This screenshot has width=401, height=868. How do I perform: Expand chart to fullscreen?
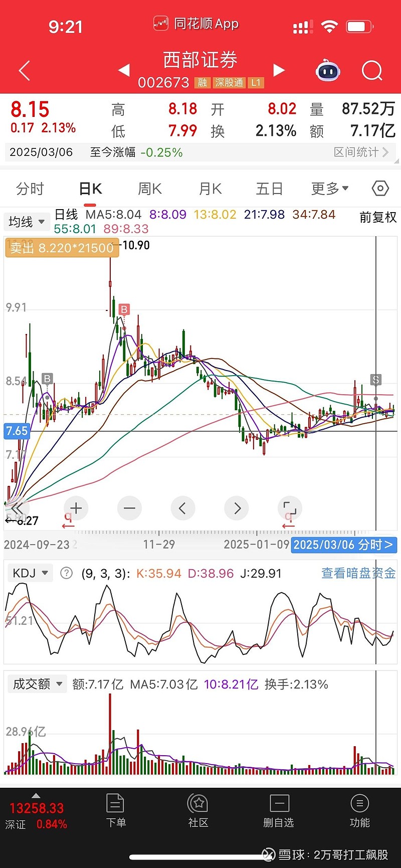click(x=290, y=508)
